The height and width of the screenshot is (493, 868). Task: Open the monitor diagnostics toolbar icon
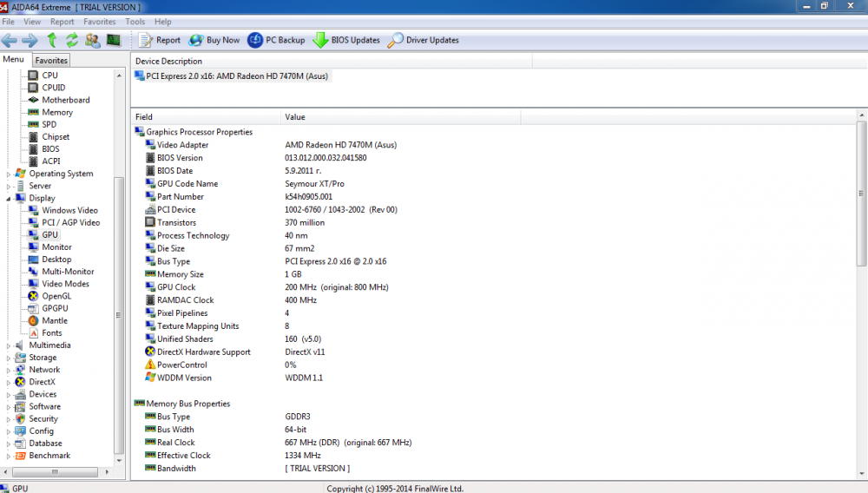pyautogui.click(x=114, y=40)
